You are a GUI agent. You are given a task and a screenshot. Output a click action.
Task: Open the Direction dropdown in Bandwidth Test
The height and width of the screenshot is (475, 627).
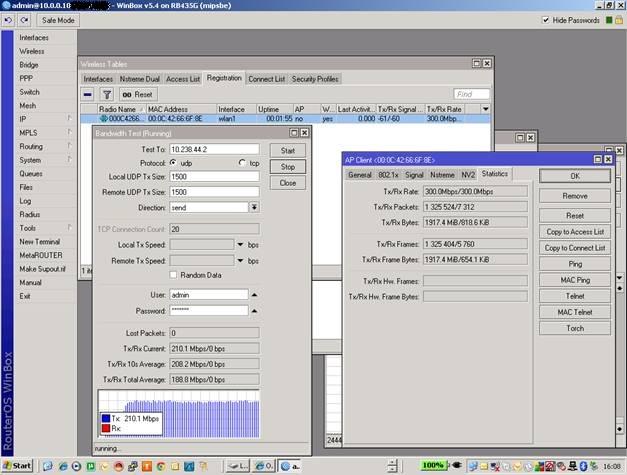[254, 207]
